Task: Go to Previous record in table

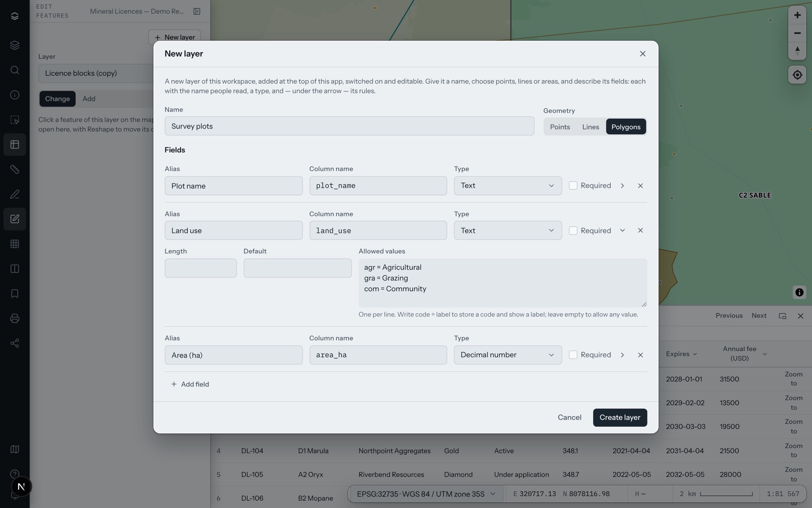Action: [729, 316]
